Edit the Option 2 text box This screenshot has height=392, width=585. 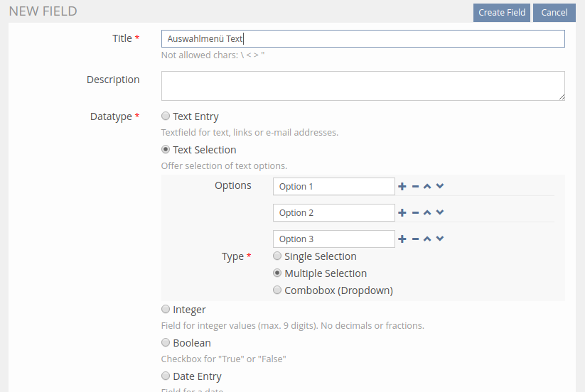(333, 212)
